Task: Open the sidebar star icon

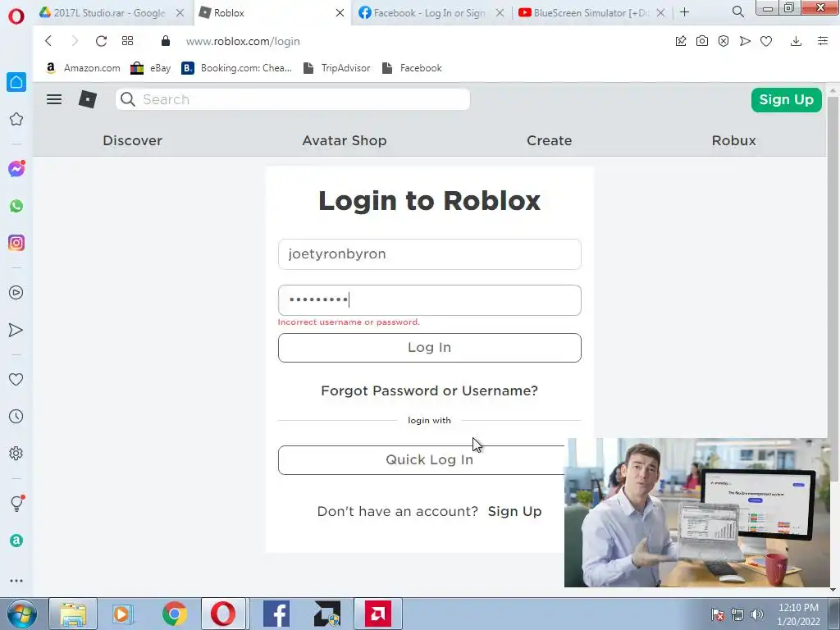Action: click(16, 119)
